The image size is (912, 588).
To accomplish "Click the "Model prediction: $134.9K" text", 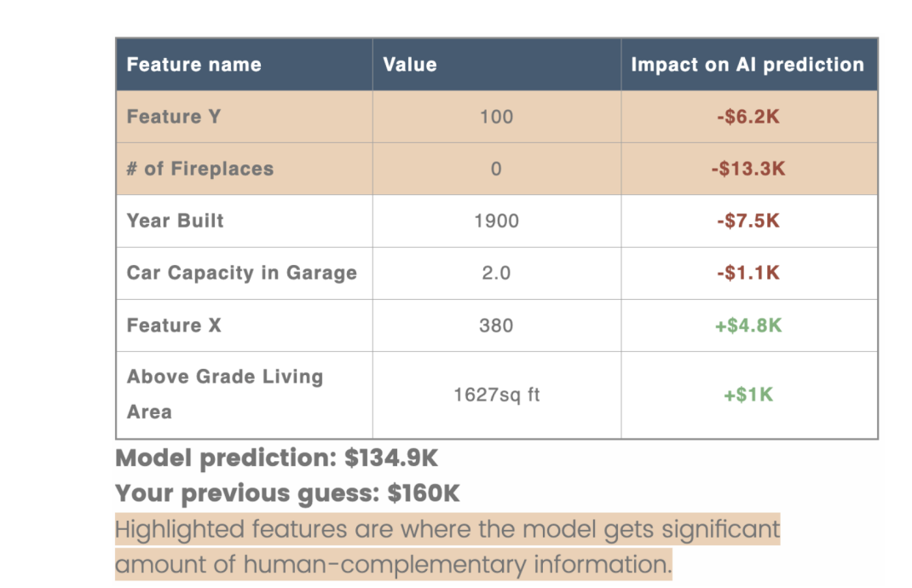I will (277, 458).
